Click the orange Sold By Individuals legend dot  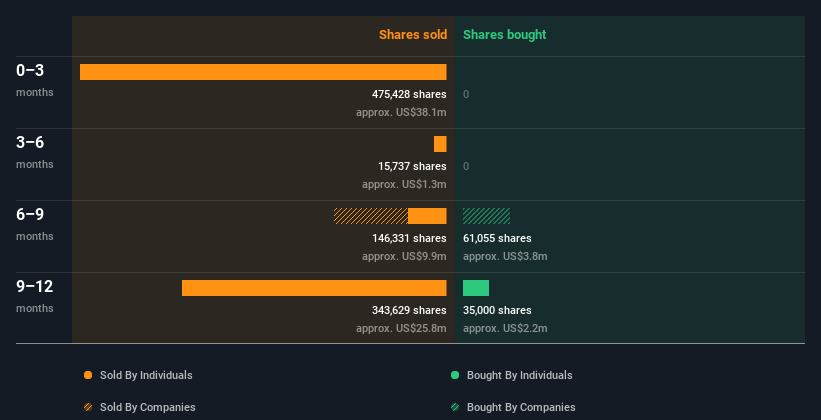(x=88, y=375)
